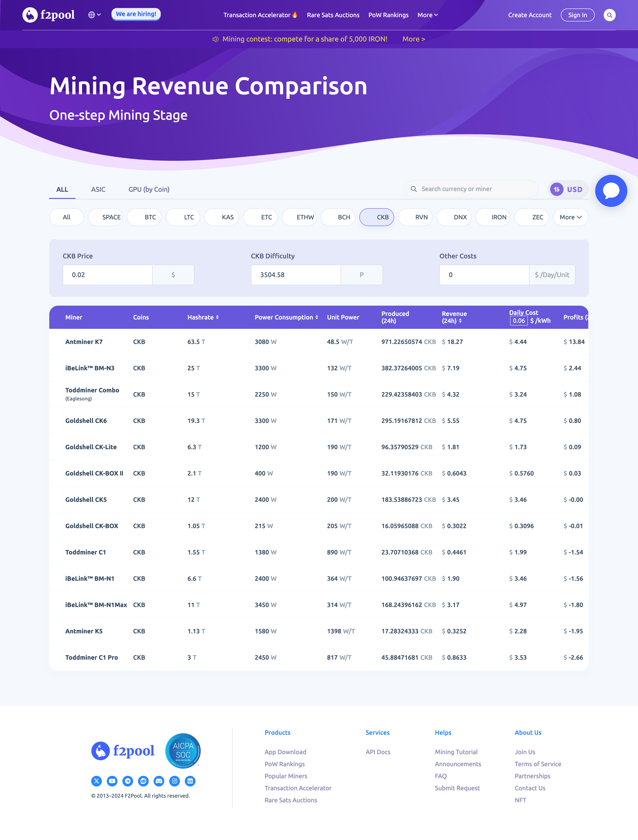Expand the More coins dropdown
The image size is (638, 840).
pos(570,217)
